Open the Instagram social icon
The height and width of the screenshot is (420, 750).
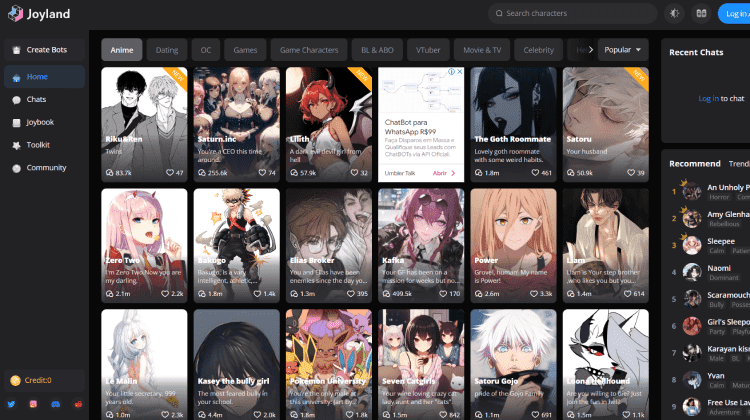33,404
